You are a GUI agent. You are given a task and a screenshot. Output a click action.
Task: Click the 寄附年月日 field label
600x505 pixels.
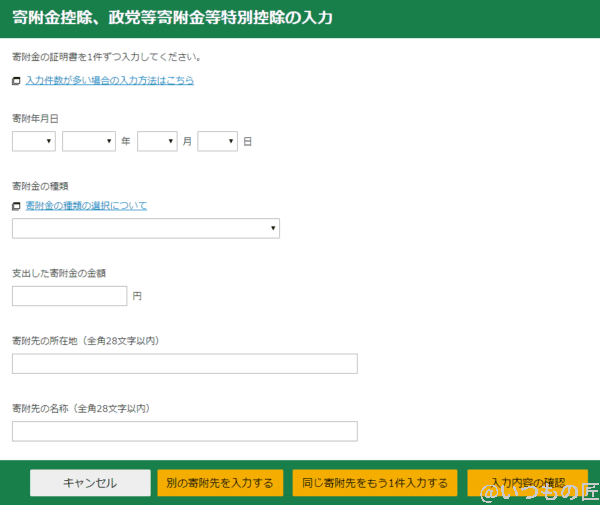point(36,118)
